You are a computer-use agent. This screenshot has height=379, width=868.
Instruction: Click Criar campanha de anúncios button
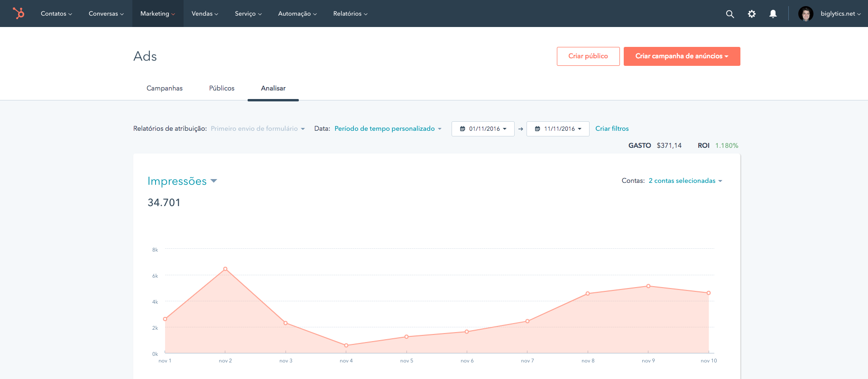682,56
